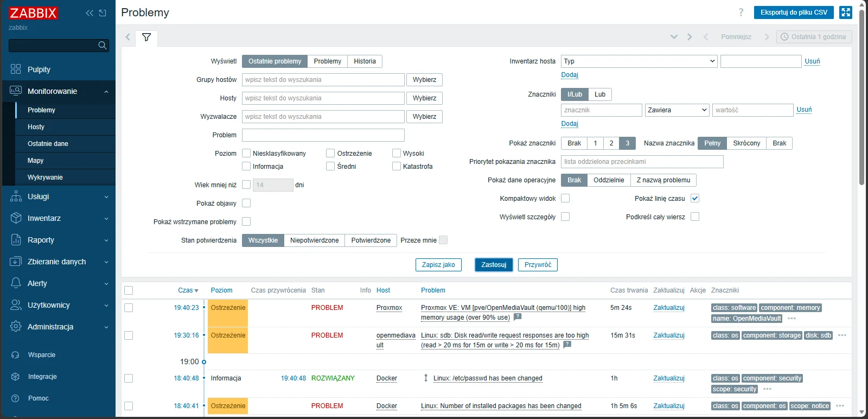Click the Zapisz jako button
Viewport: 868px width, 419px height.
[x=438, y=265]
